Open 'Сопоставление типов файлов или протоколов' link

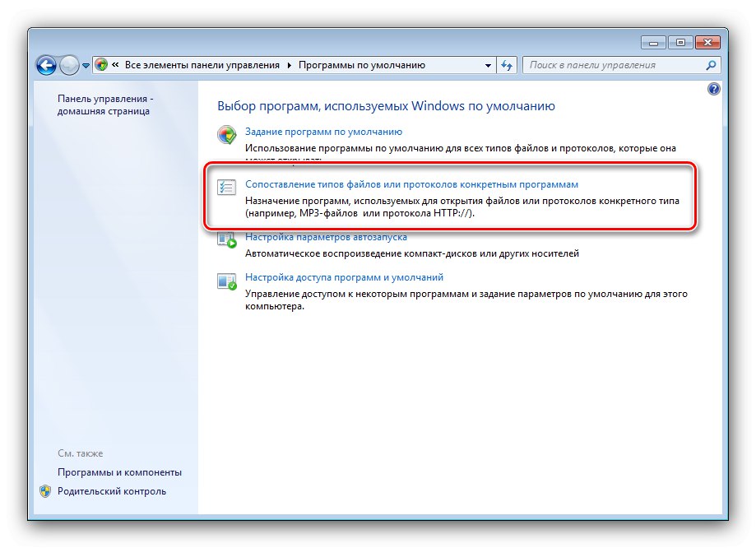412,184
